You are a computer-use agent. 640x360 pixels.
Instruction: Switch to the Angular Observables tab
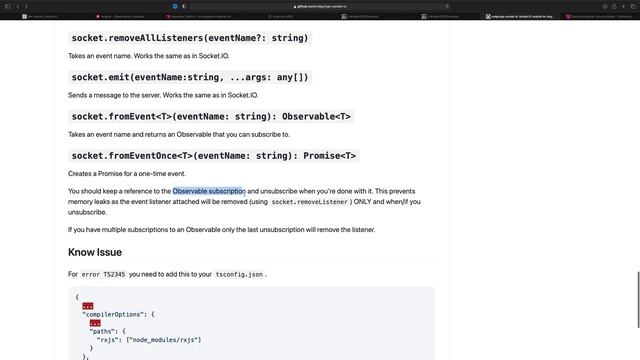[120, 16]
